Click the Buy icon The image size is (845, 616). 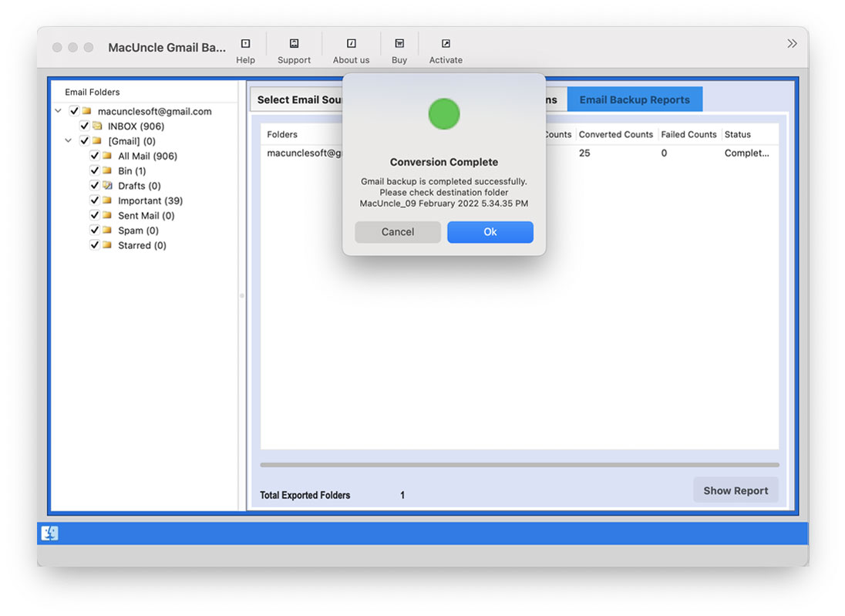pyautogui.click(x=399, y=45)
